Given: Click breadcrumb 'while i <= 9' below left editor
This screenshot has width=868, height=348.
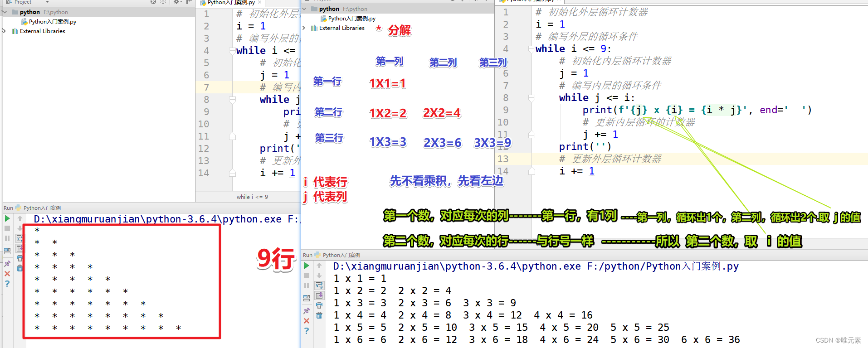Looking at the screenshot, I should tap(252, 197).
